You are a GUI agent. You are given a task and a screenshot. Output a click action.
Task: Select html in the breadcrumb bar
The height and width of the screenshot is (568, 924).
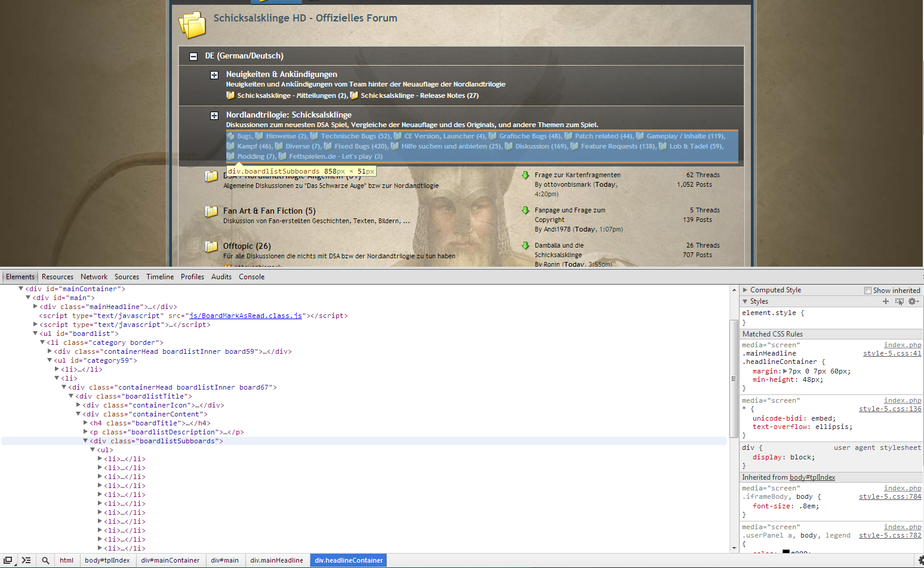[67, 560]
